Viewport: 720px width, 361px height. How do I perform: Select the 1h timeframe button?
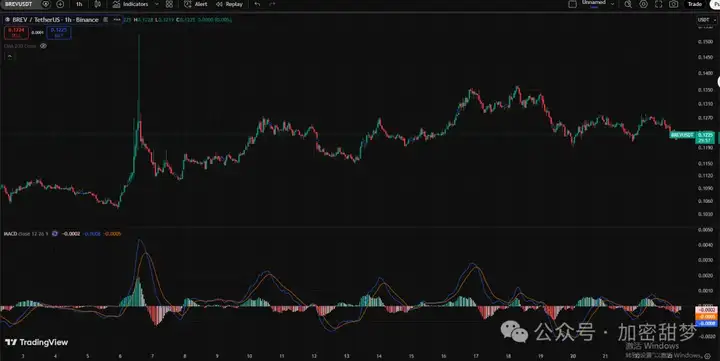79,4
